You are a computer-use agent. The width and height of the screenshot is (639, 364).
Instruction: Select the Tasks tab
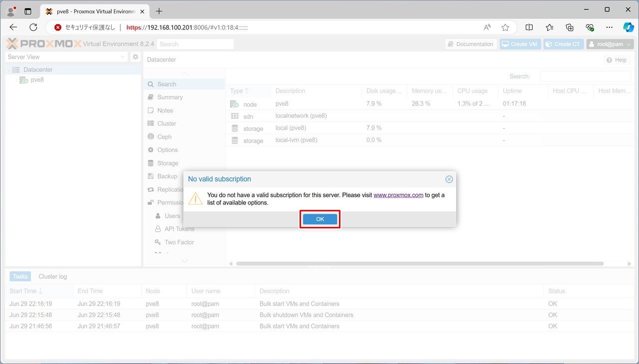[20, 276]
